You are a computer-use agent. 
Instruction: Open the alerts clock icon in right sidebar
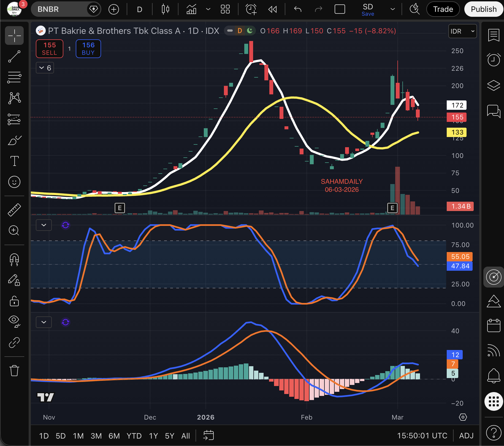pyautogui.click(x=494, y=60)
